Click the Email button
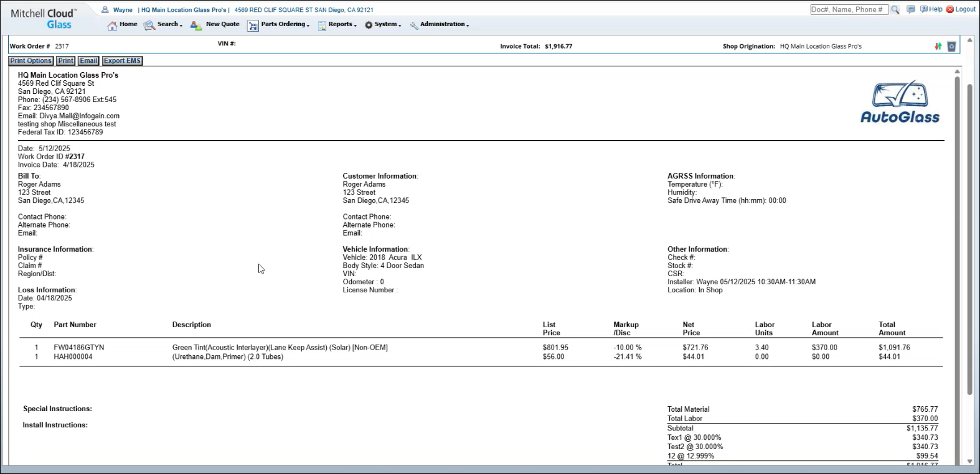This screenshot has height=474, width=980. 88,61
